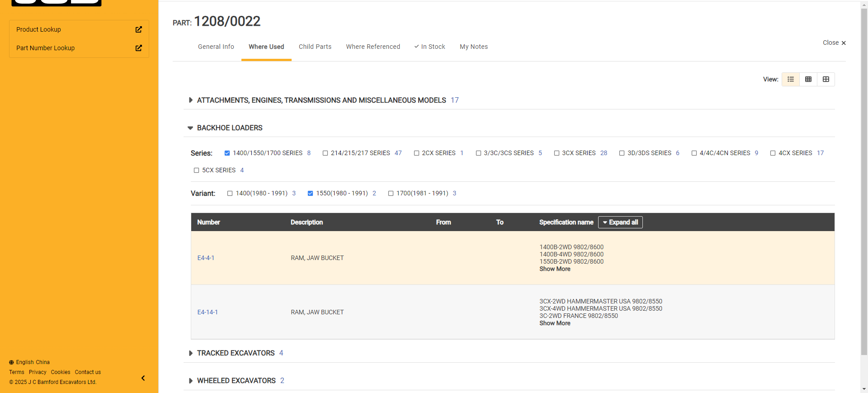Switch to large tile view icon
The image size is (868, 393).
pyautogui.click(x=826, y=79)
